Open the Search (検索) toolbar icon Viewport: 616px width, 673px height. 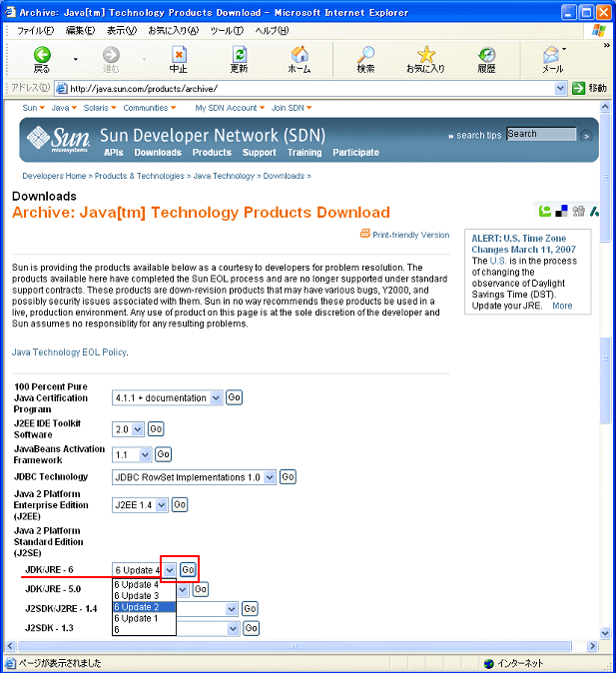pyautogui.click(x=365, y=55)
